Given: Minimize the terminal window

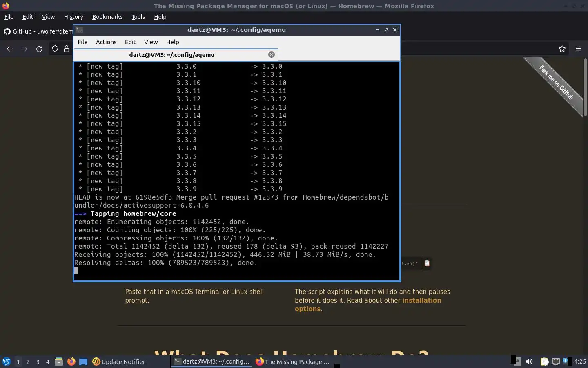Looking at the screenshot, I should click(377, 29).
